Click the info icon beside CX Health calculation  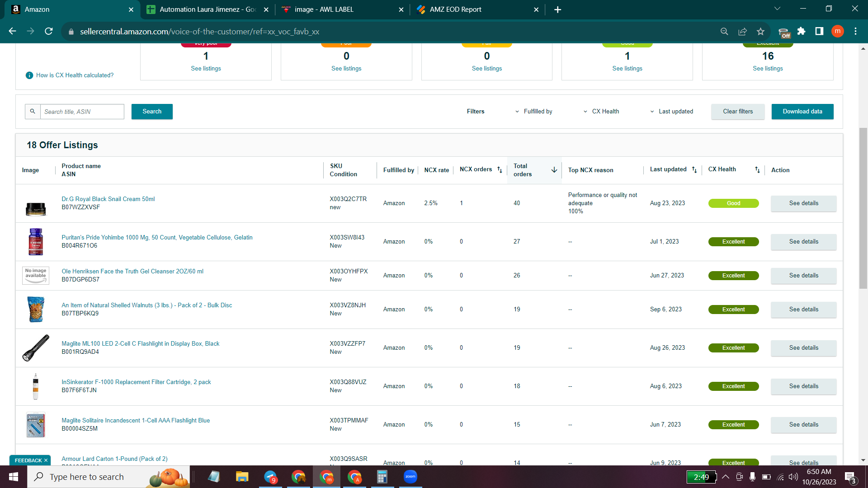click(x=29, y=75)
